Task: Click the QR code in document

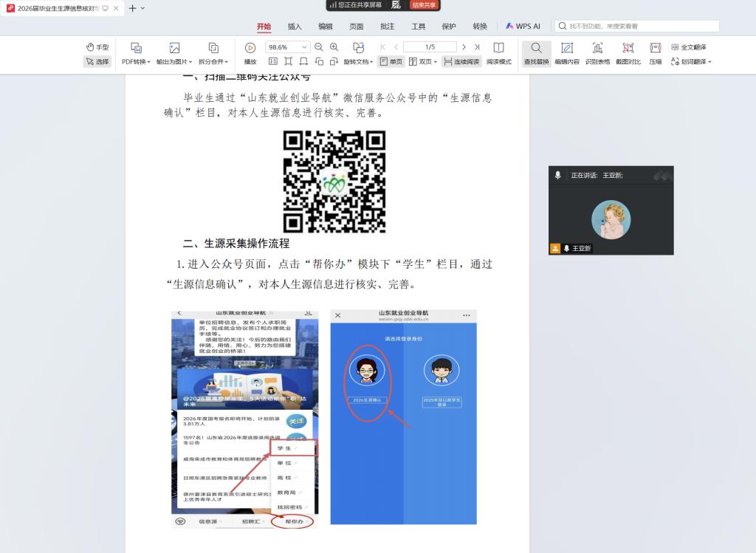Action: tap(334, 182)
